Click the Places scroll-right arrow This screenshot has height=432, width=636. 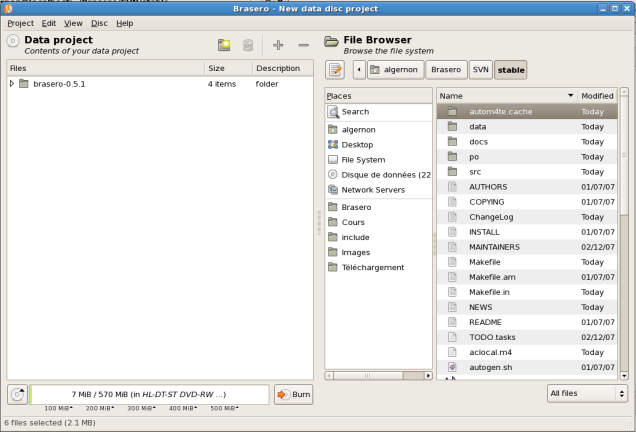(x=428, y=376)
